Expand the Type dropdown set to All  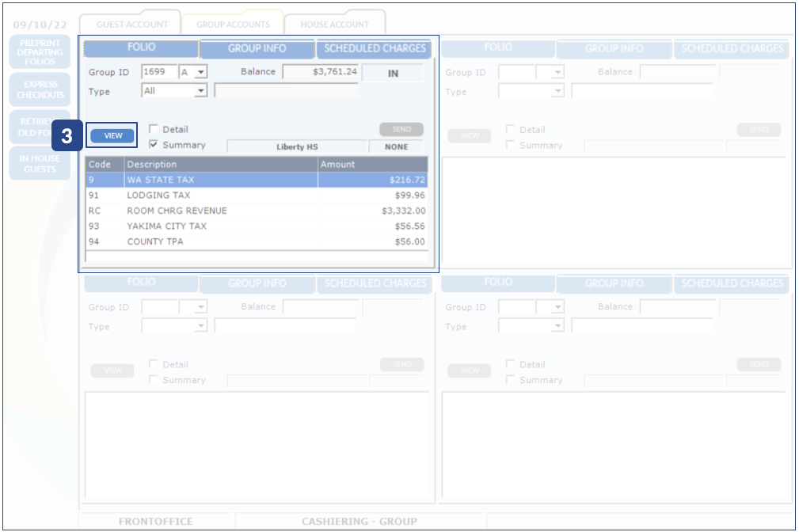coord(200,91)
